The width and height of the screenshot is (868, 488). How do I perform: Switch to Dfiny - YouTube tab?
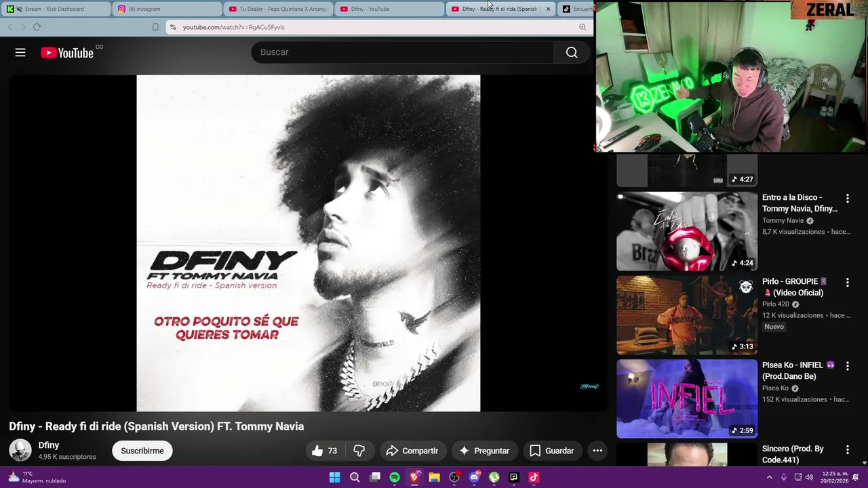click(390, 9)
